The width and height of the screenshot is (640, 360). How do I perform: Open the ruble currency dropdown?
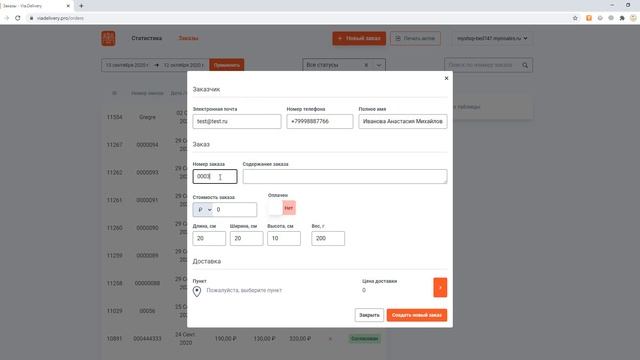[x=203, y=209]
